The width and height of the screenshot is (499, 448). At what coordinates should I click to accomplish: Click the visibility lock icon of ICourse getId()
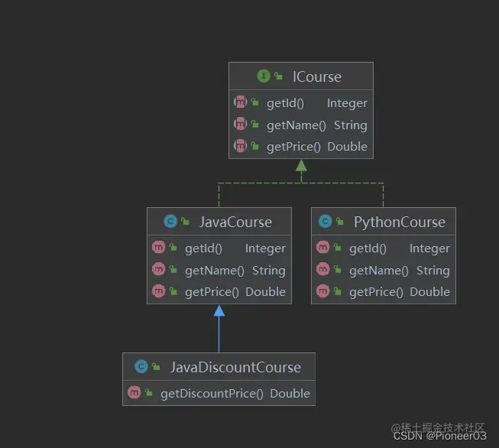pos(254,102)
